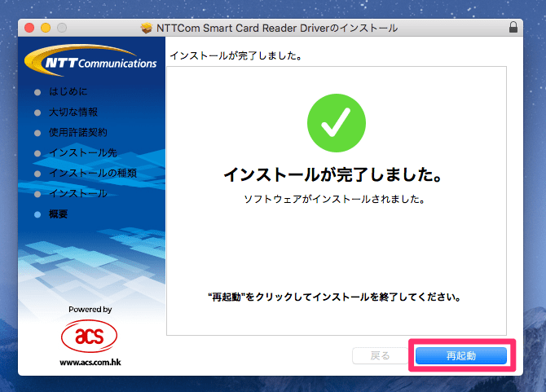This screenshot has width=546, height=392.
Task: Click the bold インストールが完了しました。 headline
Action: pos(332,174)
